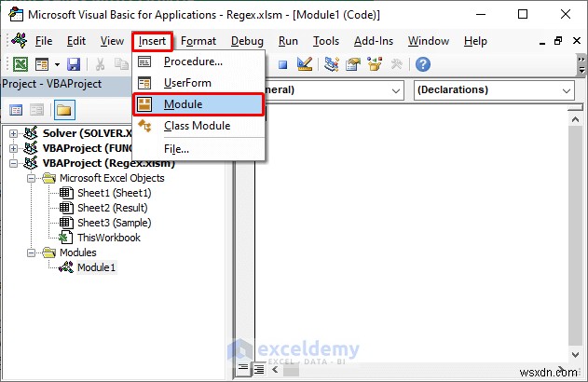The width and height of the screenshot is (588, 382).
Task: Save the workbook with the floppy disk icon
Action: tap(74, 64)
